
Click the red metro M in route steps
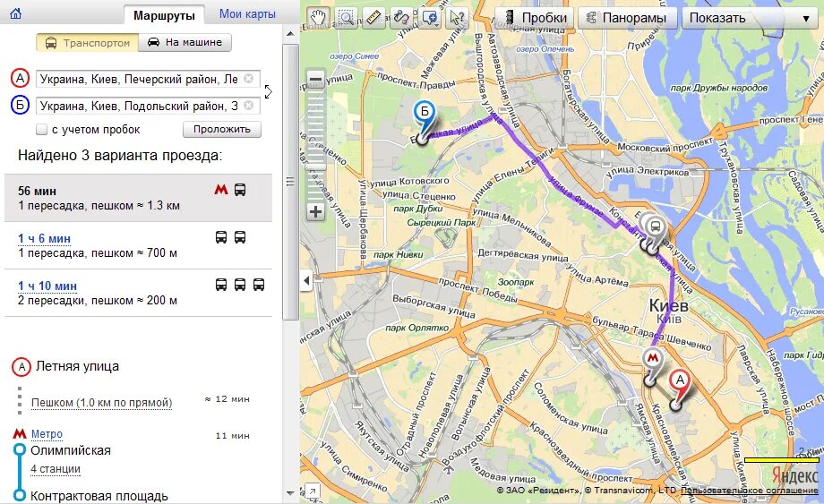(x=20, y=433)
